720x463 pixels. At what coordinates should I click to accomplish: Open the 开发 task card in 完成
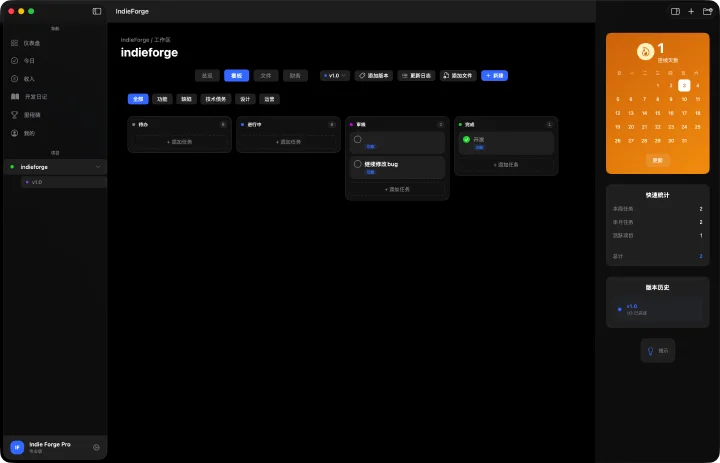506,143
